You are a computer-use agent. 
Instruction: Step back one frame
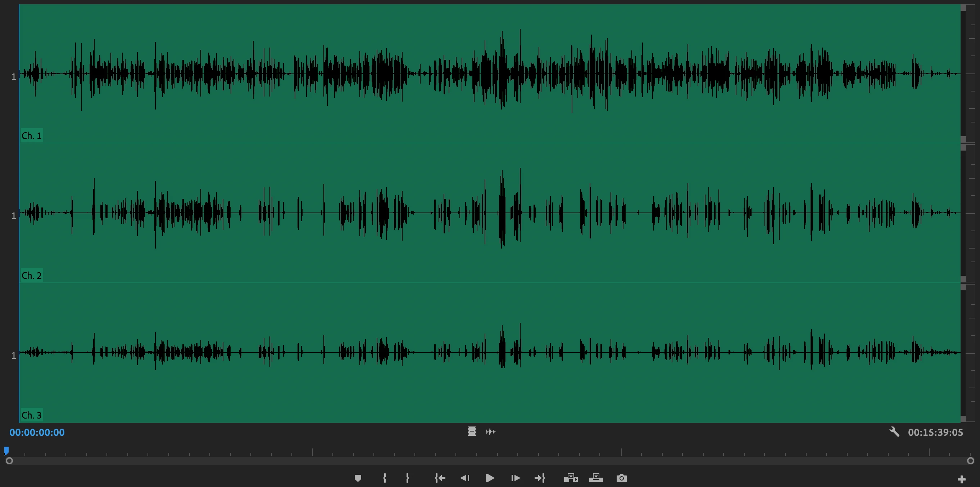(x=465, y=478)
